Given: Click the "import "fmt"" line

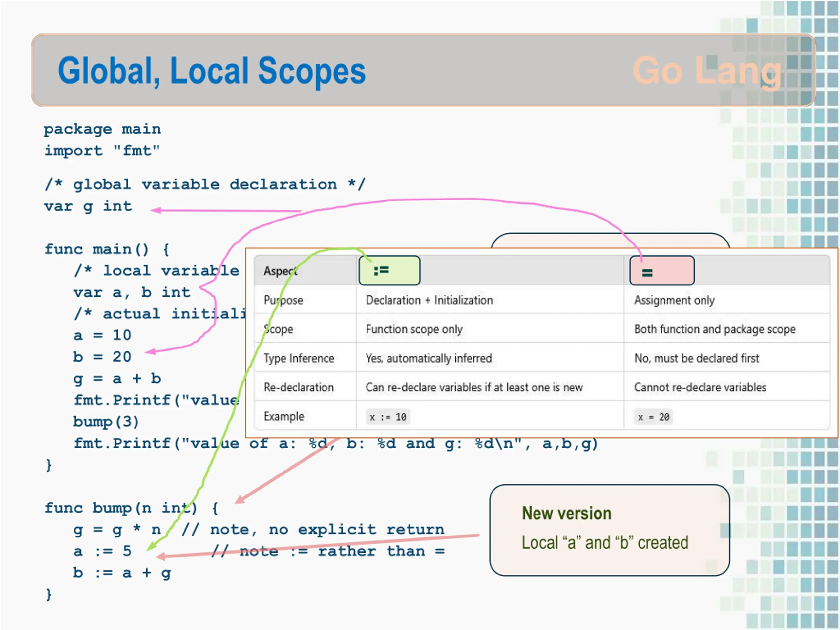Looking at the screenshot, I should coord(102,151).
